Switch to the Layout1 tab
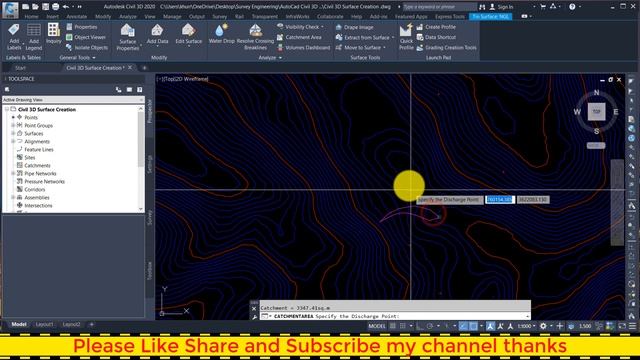The image size is (640, 360). click(x=44, y=324)
